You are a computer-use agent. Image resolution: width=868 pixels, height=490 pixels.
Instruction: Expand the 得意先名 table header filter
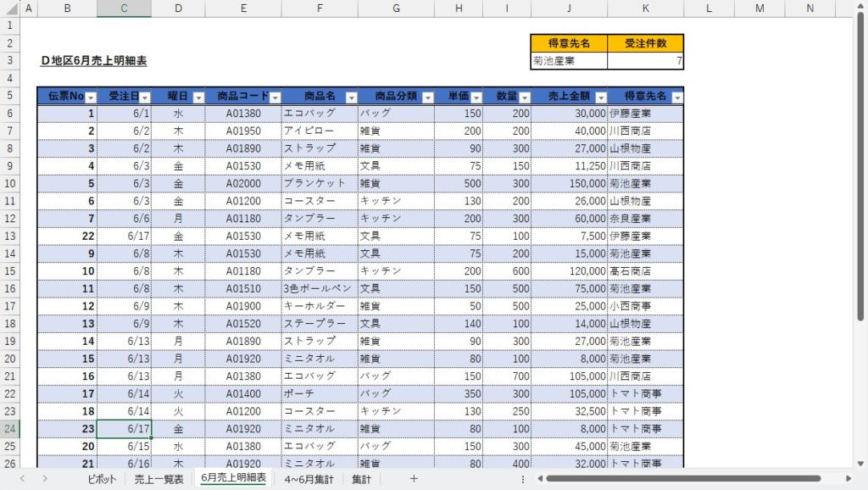pos(676,97)
